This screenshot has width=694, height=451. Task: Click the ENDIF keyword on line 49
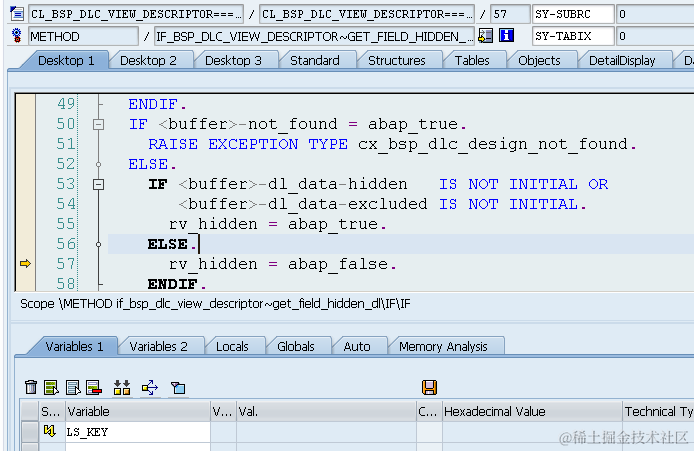[153, 104]
